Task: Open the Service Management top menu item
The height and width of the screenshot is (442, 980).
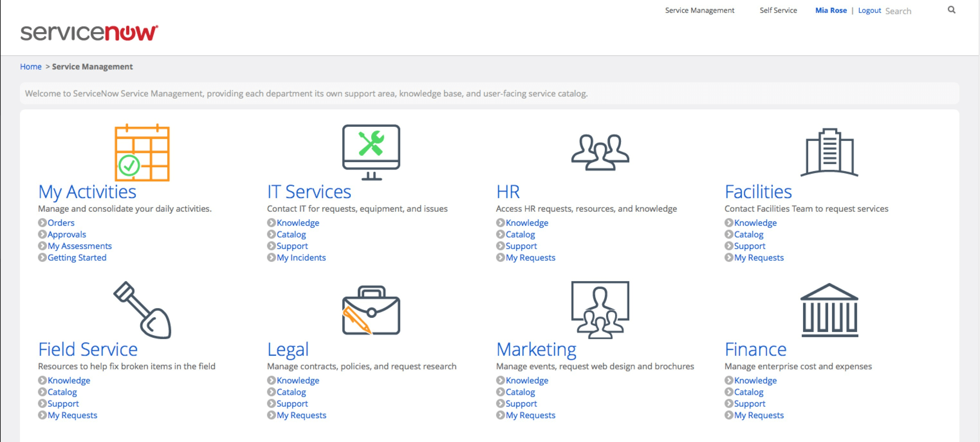Action: [x=699, y=10]
